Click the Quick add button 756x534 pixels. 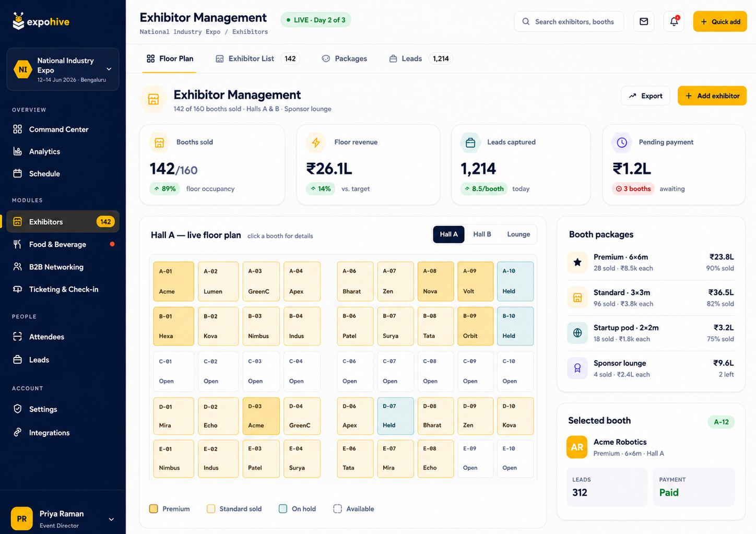click(720, 21)
